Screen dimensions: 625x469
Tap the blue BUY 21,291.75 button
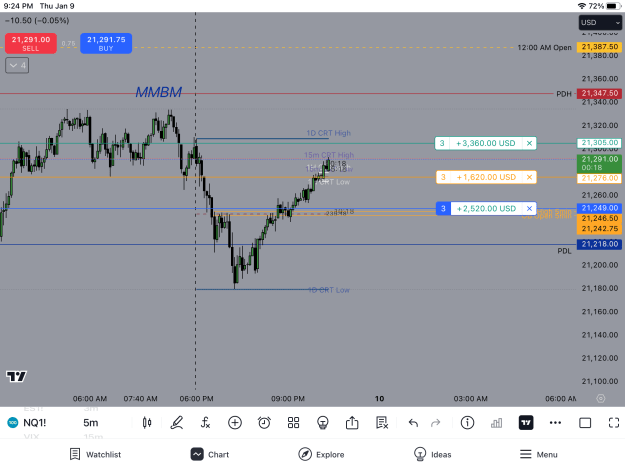(x=106, y=43)
